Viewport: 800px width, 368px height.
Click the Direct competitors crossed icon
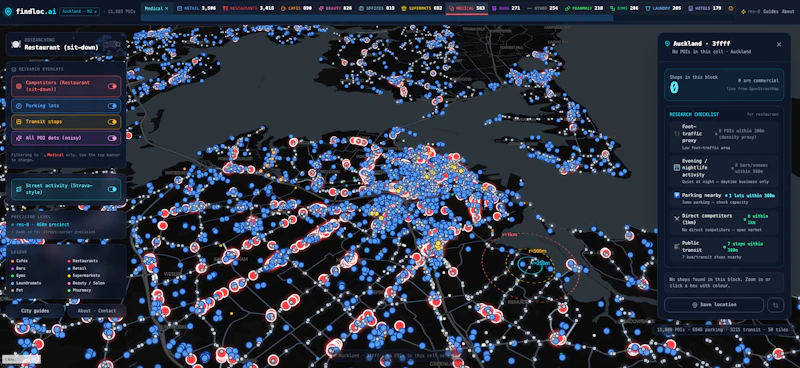pos(677,218)
